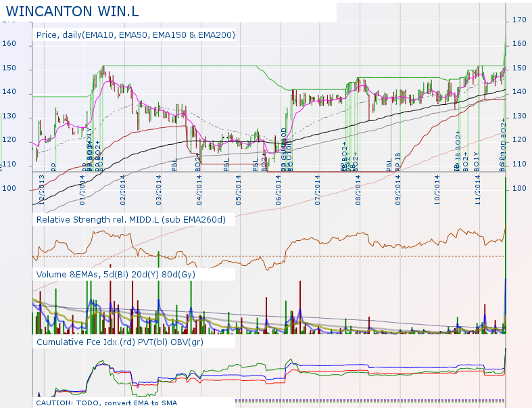Select the 140 value on left price axis

pyautogui.click(x=9, y=92)
